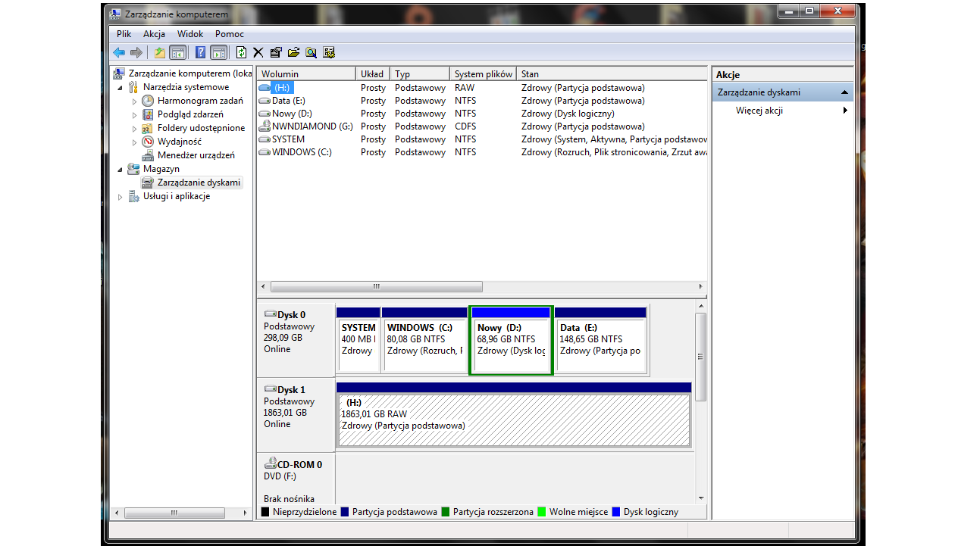980x546 pixels.
Task: Sort by the Stan column header
Action: [x=612, y=74]
